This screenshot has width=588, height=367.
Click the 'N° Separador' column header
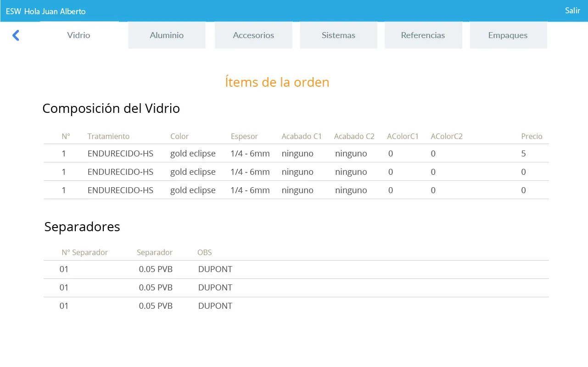pos(85,252)
